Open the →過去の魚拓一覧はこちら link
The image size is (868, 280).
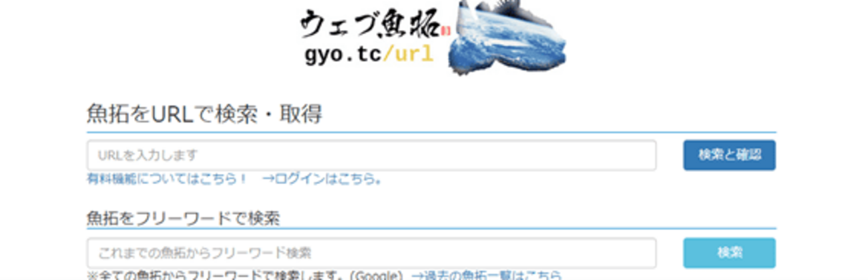click(486, 275)
